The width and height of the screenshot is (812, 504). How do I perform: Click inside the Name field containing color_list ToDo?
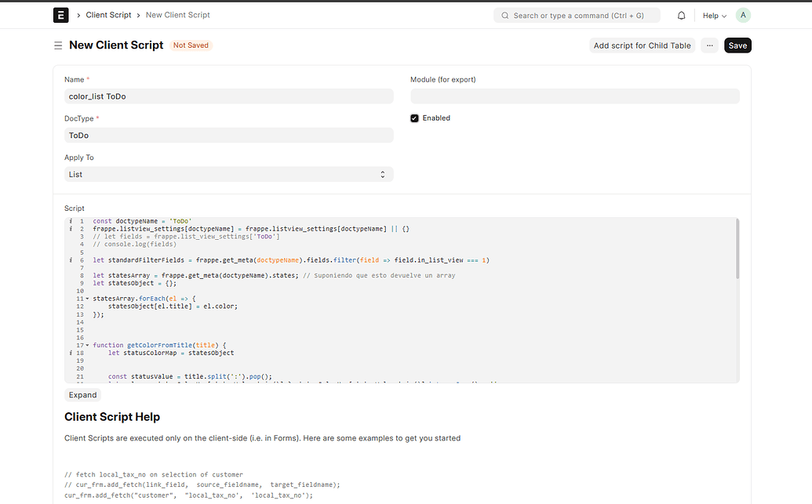[x=228, y=96]
